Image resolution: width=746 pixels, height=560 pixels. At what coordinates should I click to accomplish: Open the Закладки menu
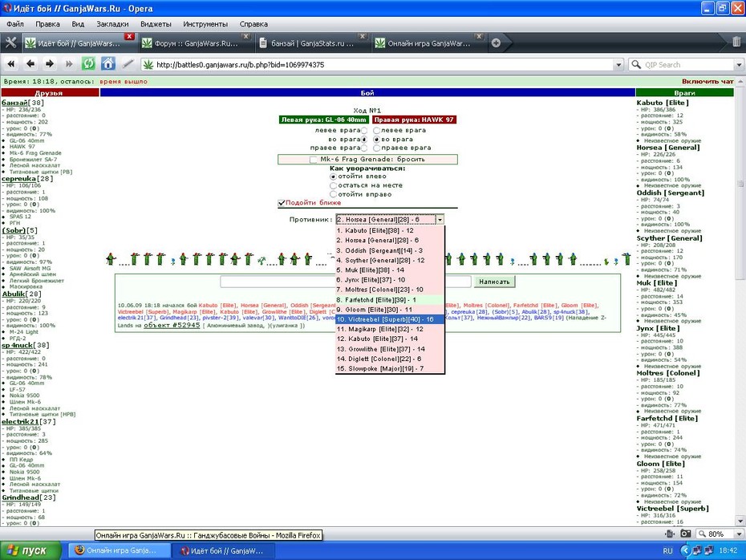[x=112, y=24]
